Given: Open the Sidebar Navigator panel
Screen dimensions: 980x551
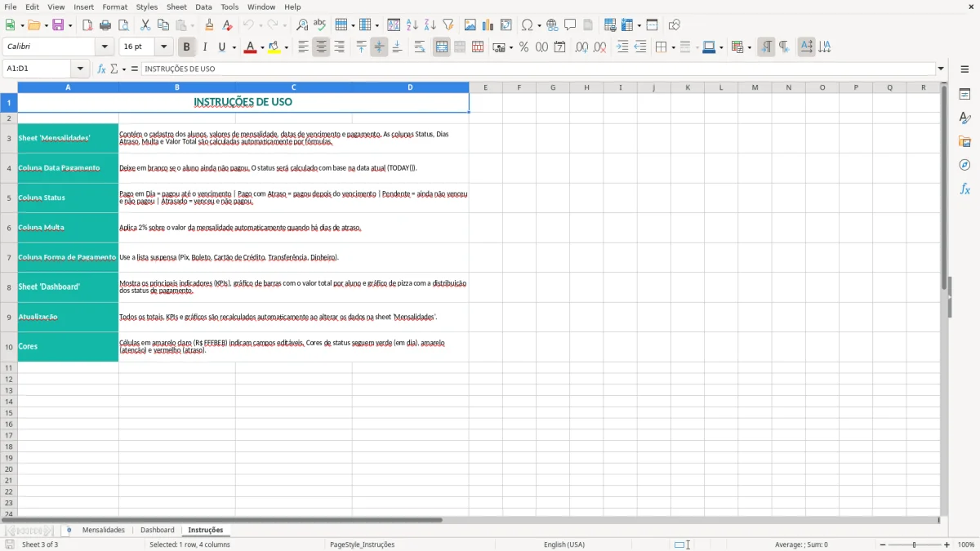Looking at the screenshot, I should click(964, 165).
